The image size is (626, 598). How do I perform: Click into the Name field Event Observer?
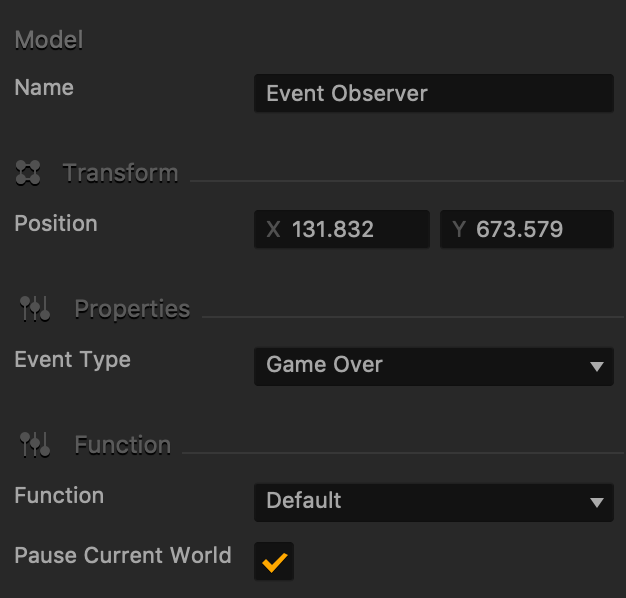(434, 93)
